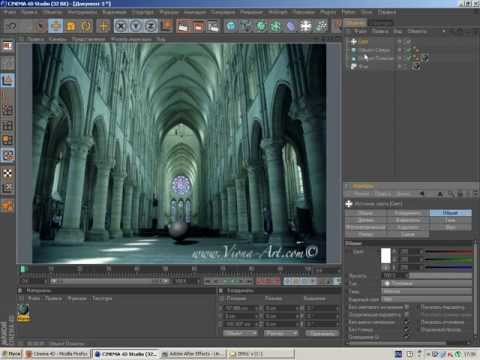Click the highlighted mode icon in left palette

pos(8,81)
